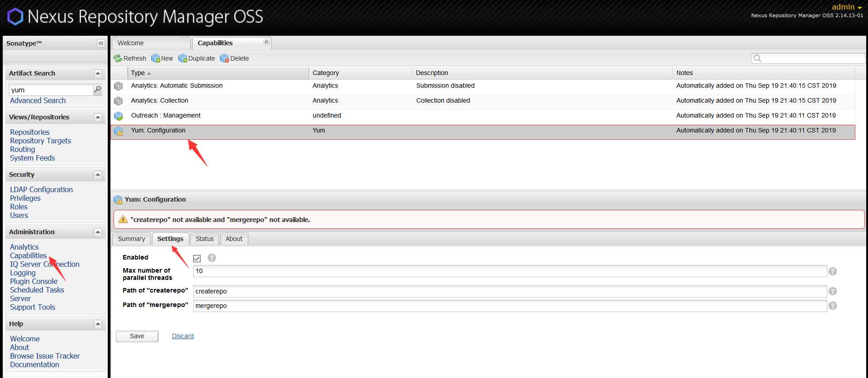This screenshot has height=378, width=868.
Task: Click the Delete capability icon
Action: (x=224, y=58)
